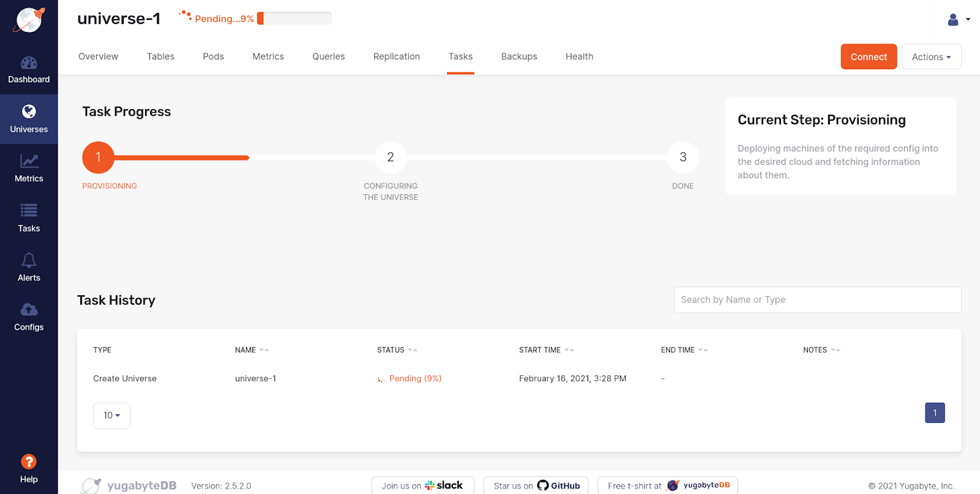This screenshot has height=494, width=980.
Task: Expand the Actions dropdown menu
Action: 931,57
